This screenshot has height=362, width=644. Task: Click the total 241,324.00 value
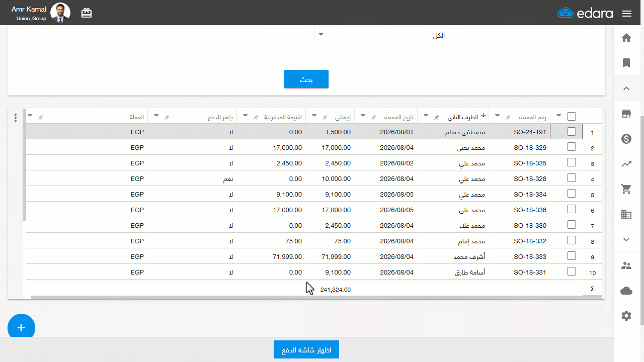pos(335,290)
